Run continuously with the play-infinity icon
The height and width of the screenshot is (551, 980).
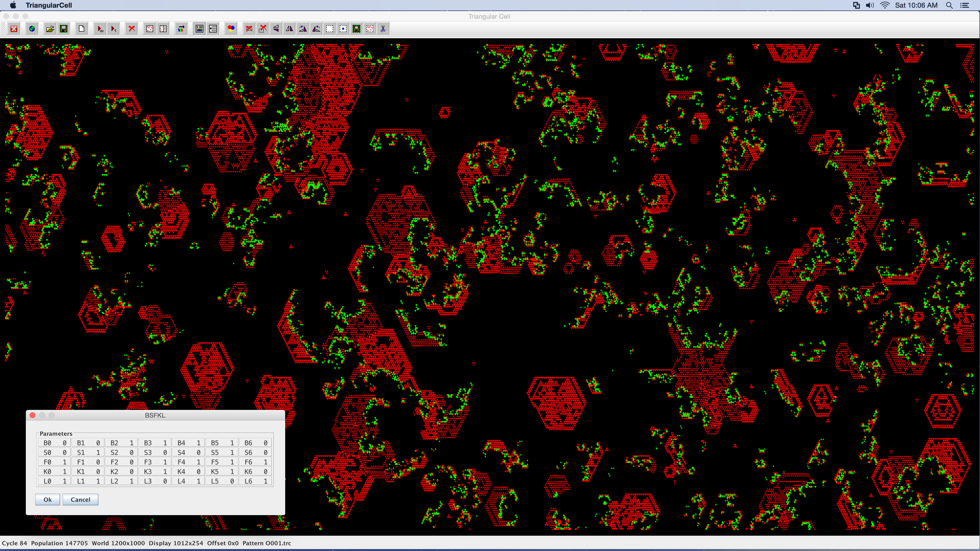coord(100,28)
